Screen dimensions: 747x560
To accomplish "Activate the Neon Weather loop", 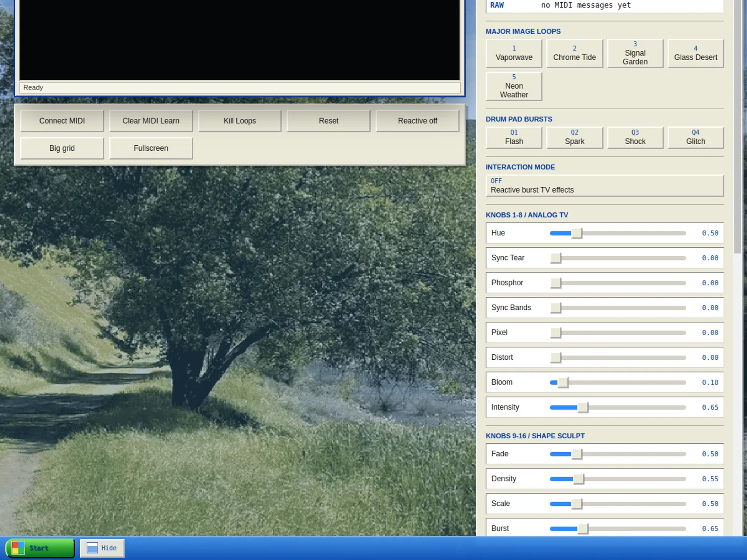I will [x=514, y=86].
